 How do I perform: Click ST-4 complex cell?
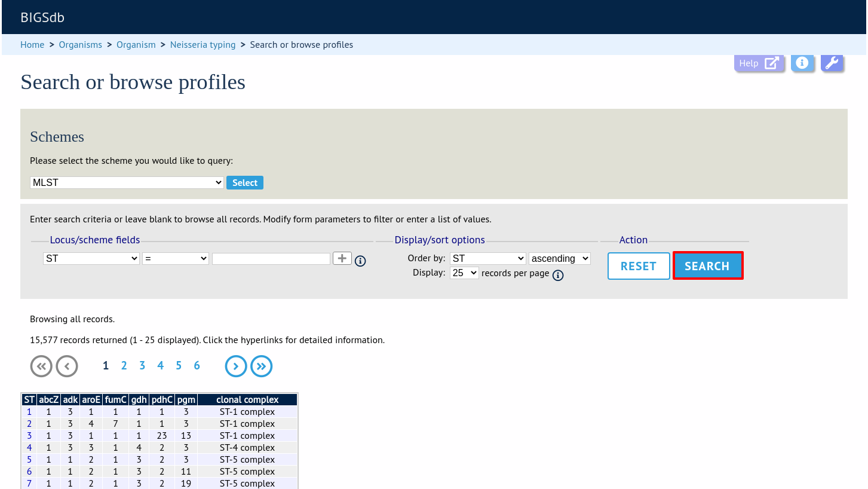(247, 448)
